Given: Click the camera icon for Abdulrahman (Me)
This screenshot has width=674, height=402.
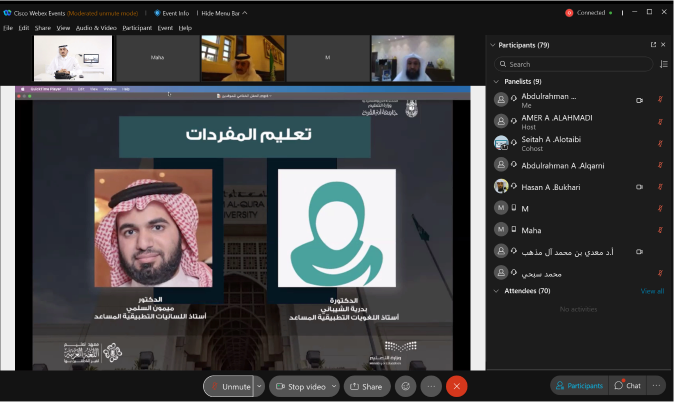Looking at the screenshot, I should 639,100.
